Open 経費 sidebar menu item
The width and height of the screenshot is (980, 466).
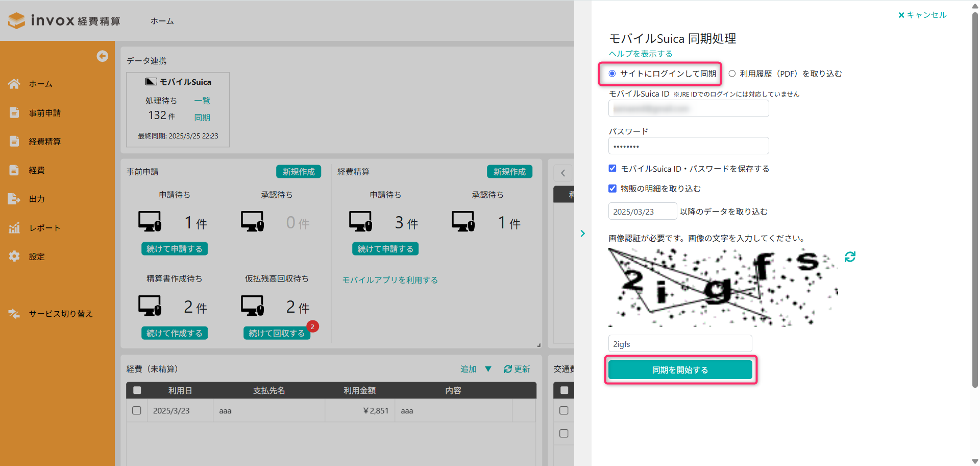point(37,170)
